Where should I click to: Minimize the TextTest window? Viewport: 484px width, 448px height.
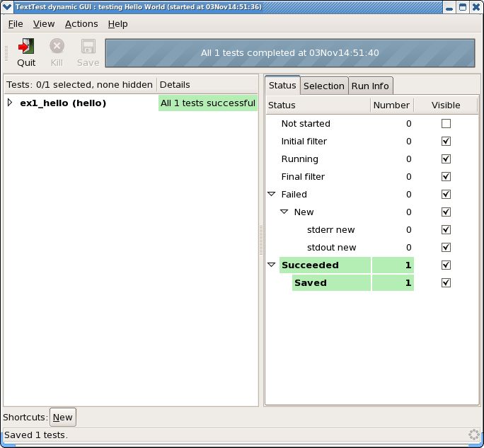[x=449, y=7]
